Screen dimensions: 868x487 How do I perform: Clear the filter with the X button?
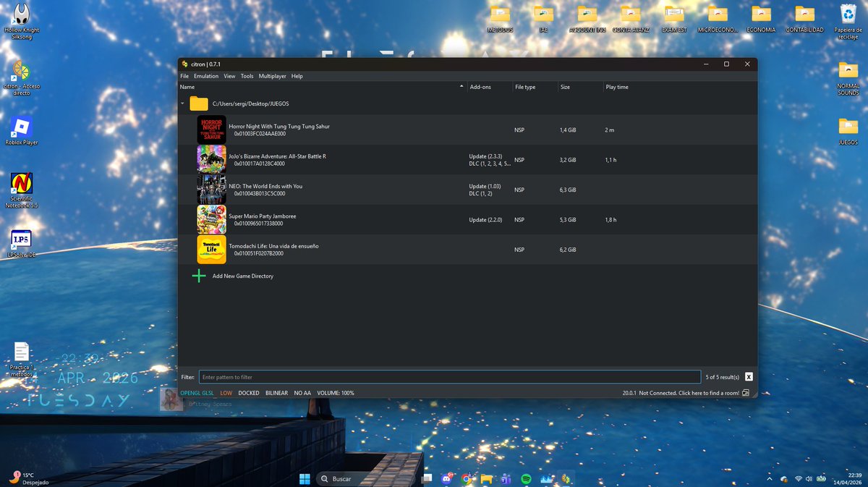coord(749,377)
